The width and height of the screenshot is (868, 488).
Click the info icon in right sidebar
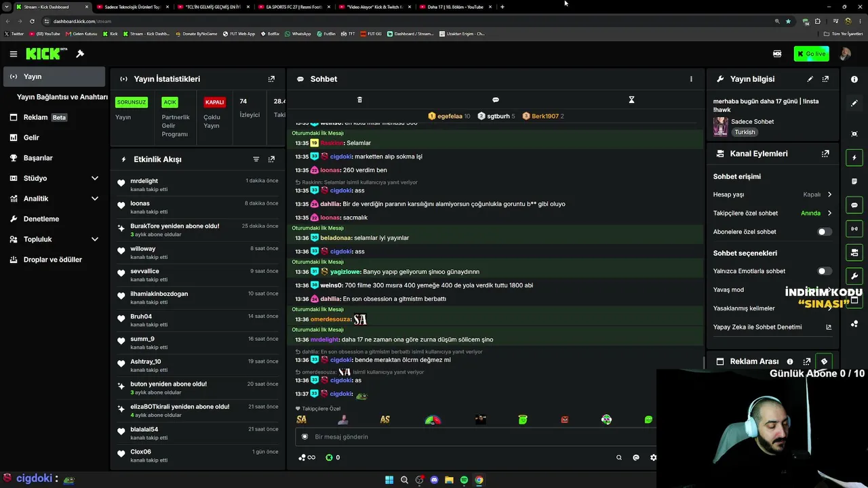click(854, 79)
